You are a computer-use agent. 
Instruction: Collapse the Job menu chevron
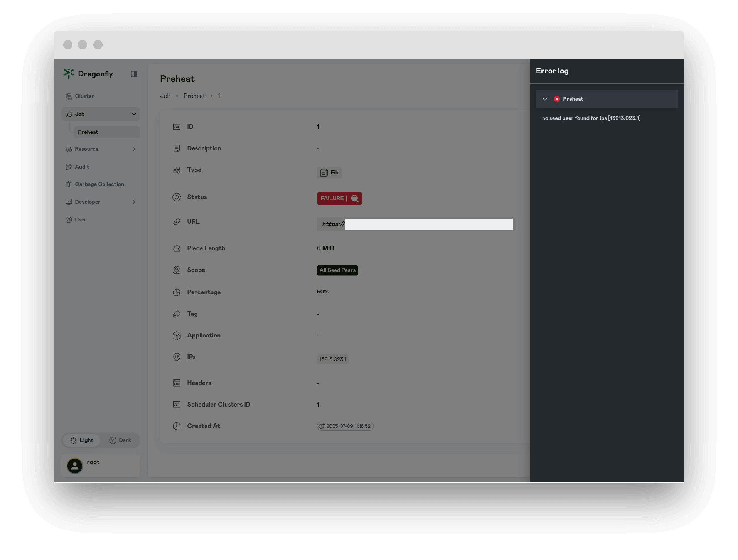[134, 114]
